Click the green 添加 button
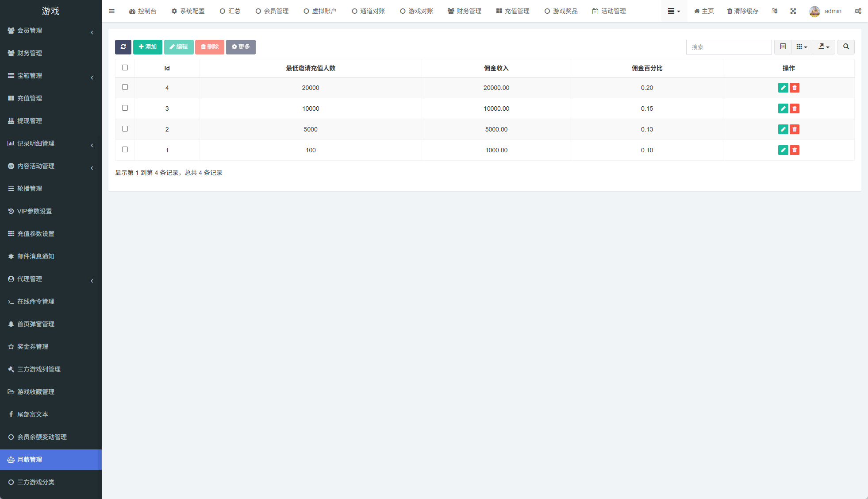Viewport: 868px width, 499px height. pos(147,47)
